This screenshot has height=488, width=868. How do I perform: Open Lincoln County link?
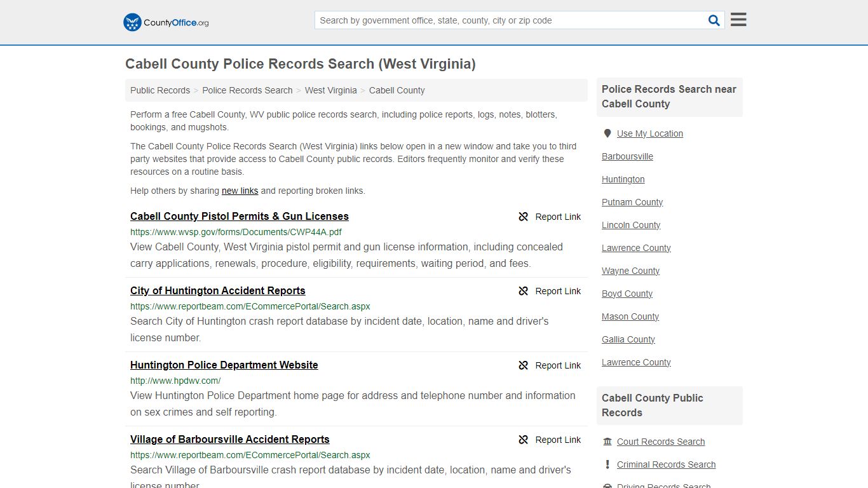[631, 225]
